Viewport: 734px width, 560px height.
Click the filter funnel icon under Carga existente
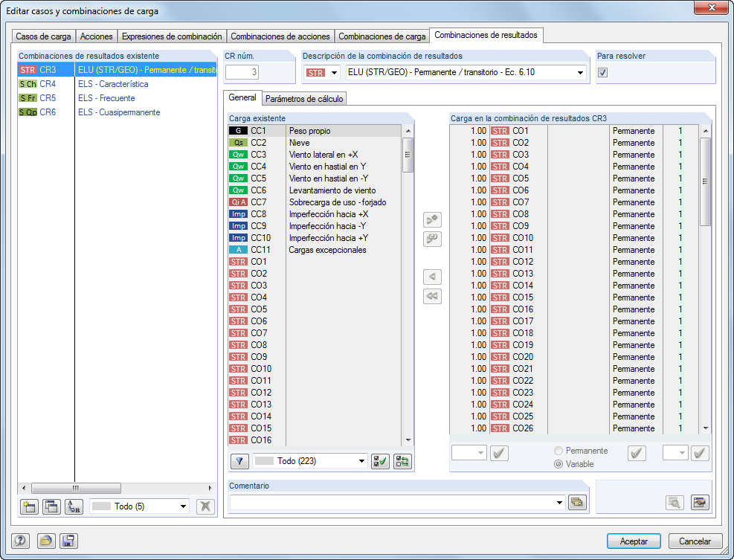pyautogui.click(x=239, y=461)
